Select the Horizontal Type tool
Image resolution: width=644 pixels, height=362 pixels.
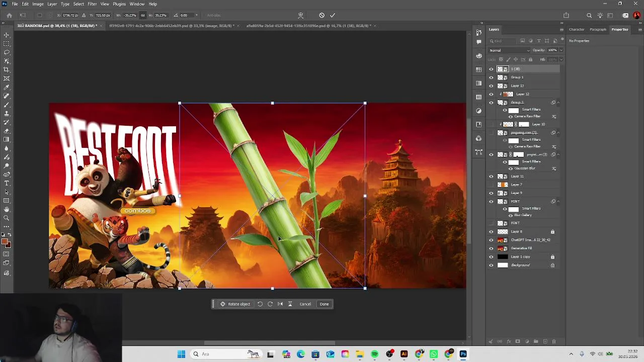coord(7,183)
